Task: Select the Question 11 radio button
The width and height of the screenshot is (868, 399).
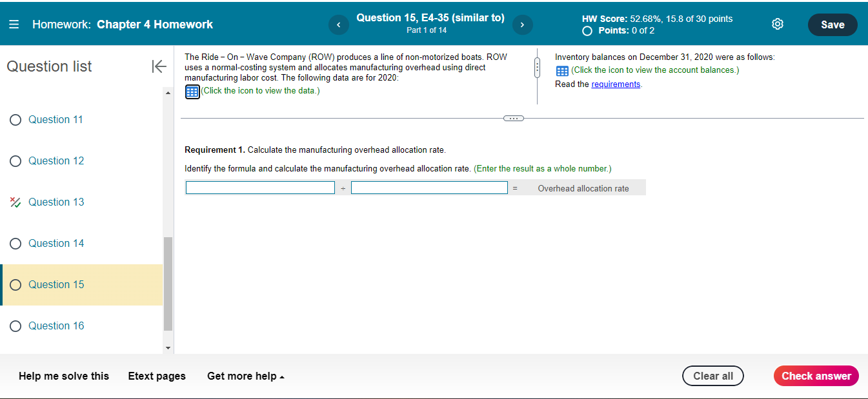Action: coord(15,119)
